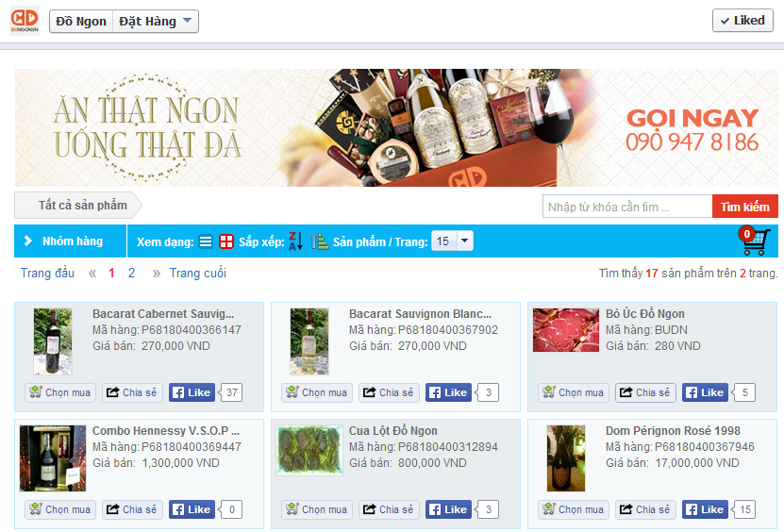
Task: Go to previous page arrow «
Action: 92,273
